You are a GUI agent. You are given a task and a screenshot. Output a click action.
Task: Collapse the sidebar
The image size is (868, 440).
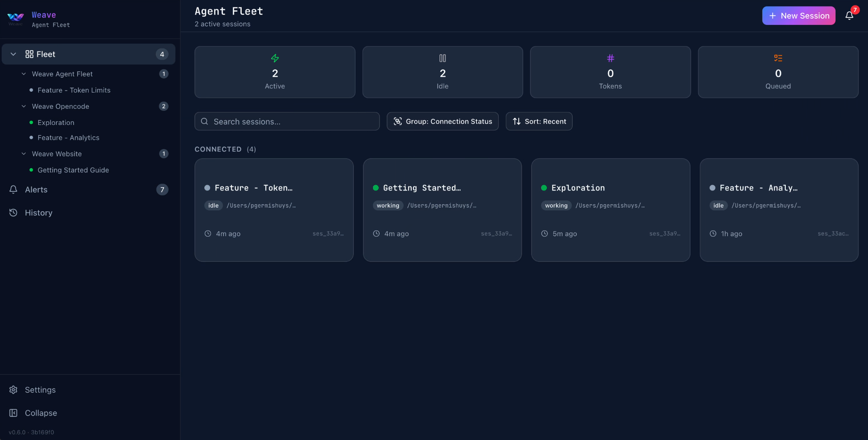coord(40,413)
